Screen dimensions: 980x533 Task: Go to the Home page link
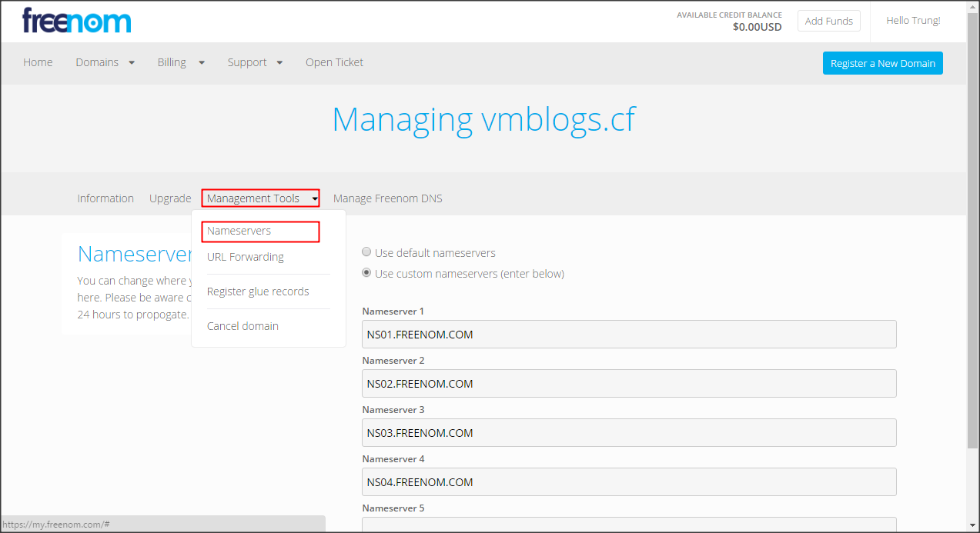(x=38, y=62)
